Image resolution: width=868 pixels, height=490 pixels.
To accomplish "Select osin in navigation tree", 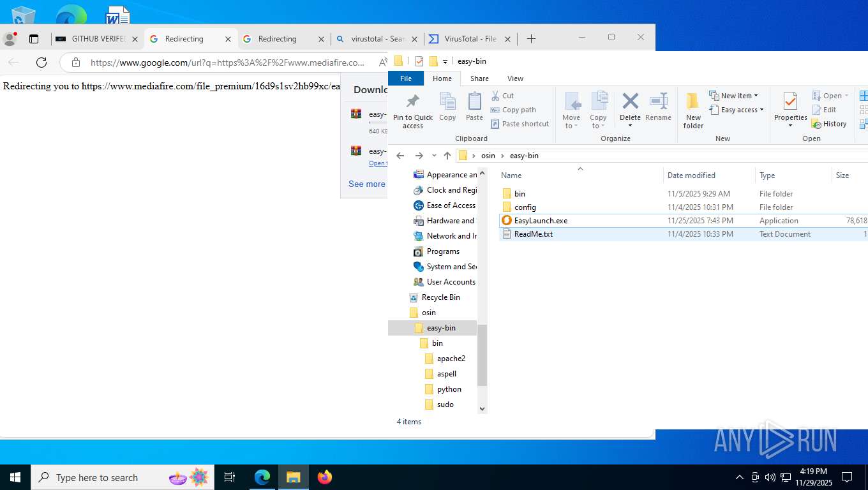I will (x=428, y=313).
